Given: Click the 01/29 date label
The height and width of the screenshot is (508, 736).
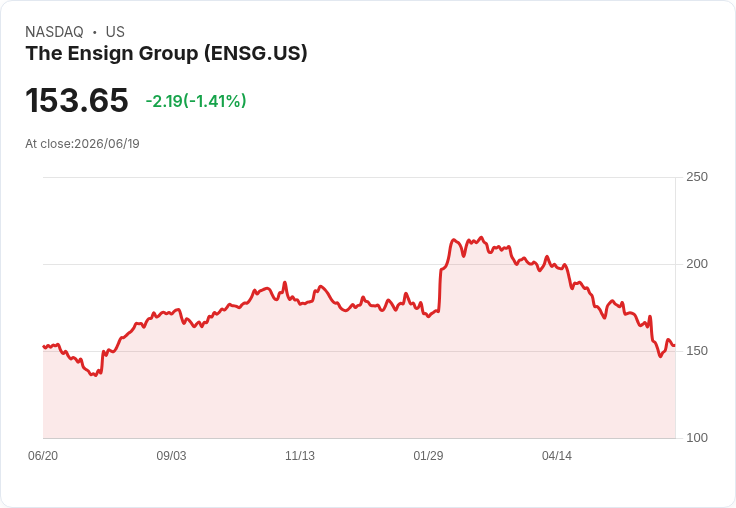Looking at the screenshot, I should pyautogui.click(x=428, y=456).
